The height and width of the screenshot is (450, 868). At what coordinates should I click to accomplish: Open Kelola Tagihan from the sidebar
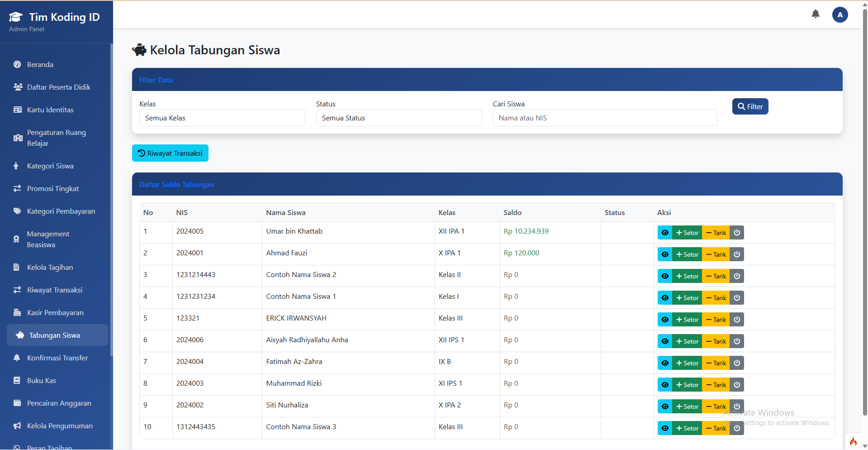click(17, 267)
